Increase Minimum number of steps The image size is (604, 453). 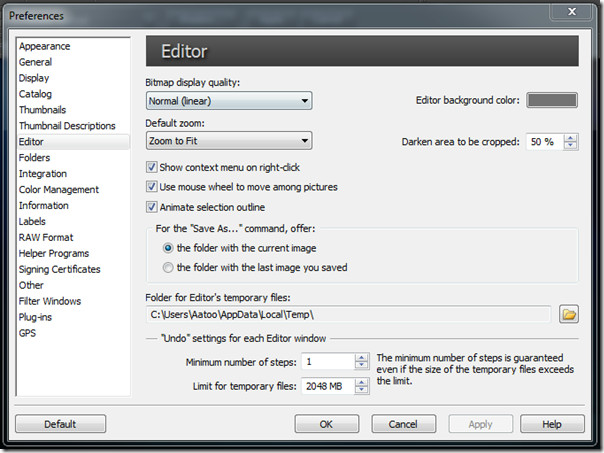(361, 358)
